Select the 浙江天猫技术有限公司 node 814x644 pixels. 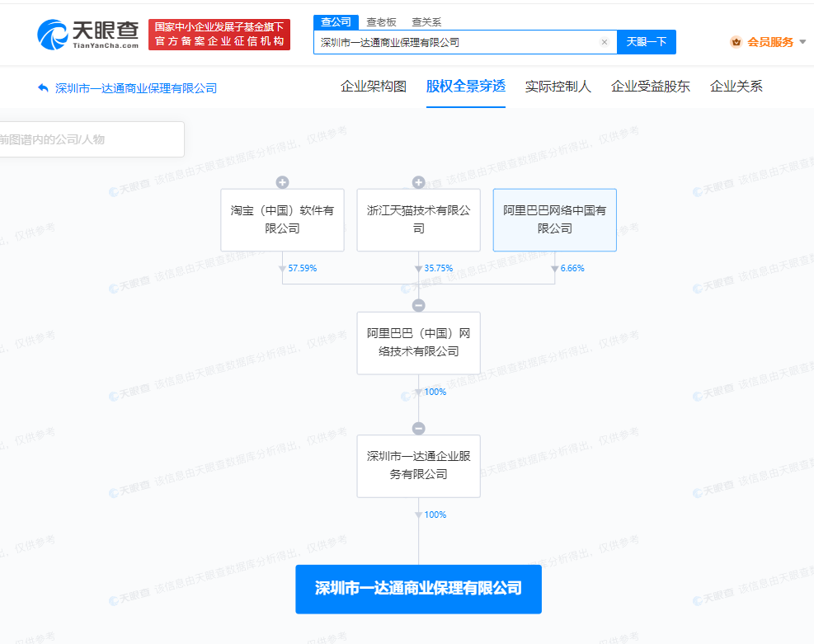tap(418, 220)
